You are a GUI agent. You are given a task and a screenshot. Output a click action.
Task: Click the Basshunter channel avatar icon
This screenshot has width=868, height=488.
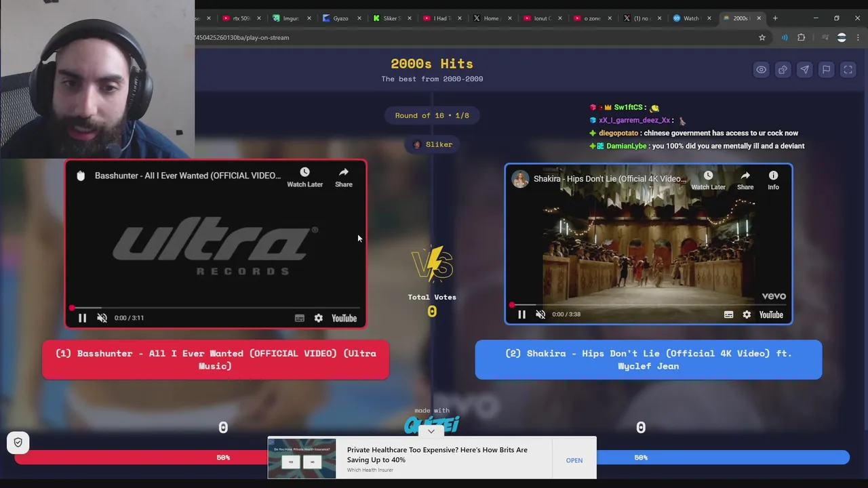(x=81, y=176)
